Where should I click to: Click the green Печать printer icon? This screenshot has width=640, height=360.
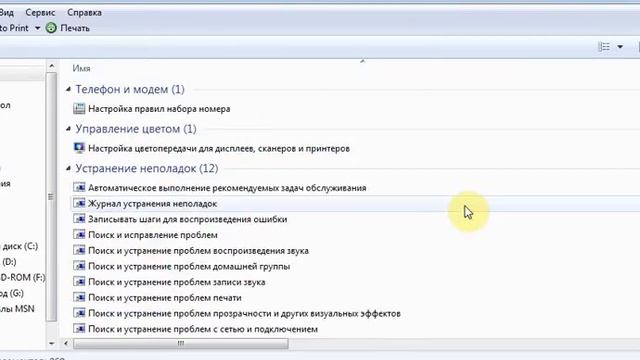click(51, 28)
